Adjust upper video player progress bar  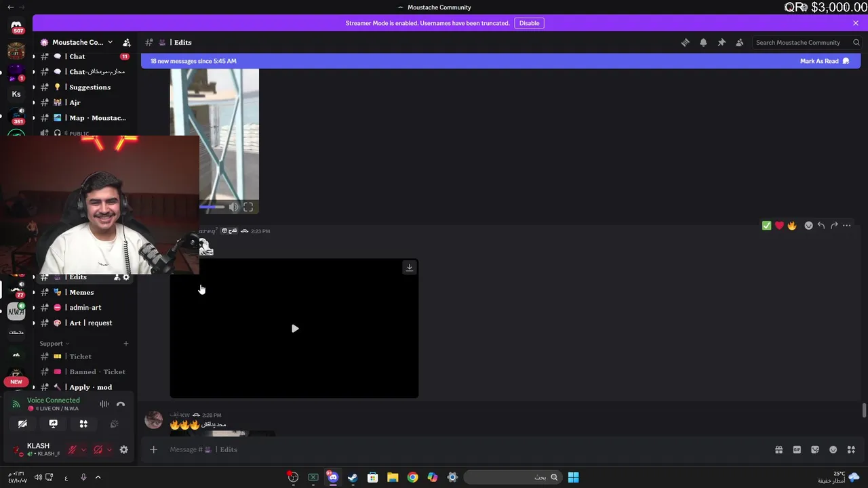point(212,207)
